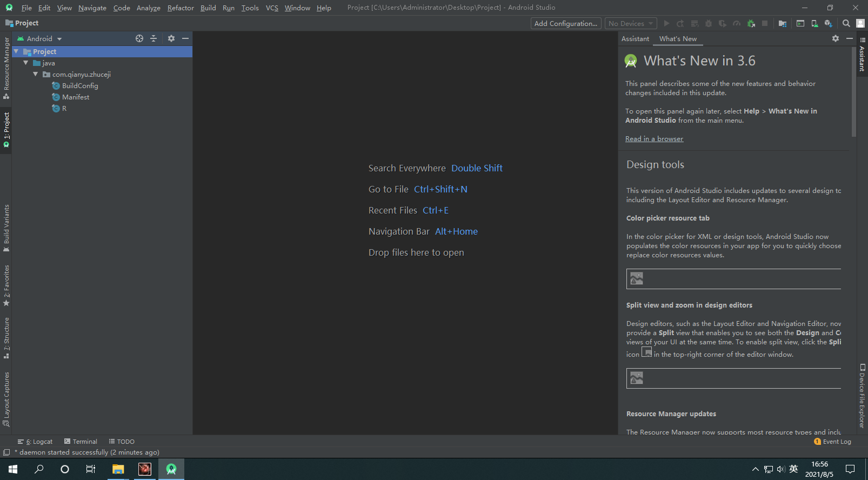Open the Event Log
Image resolution: width=868 pixels, height=480 pixels.
coord(832,442)
